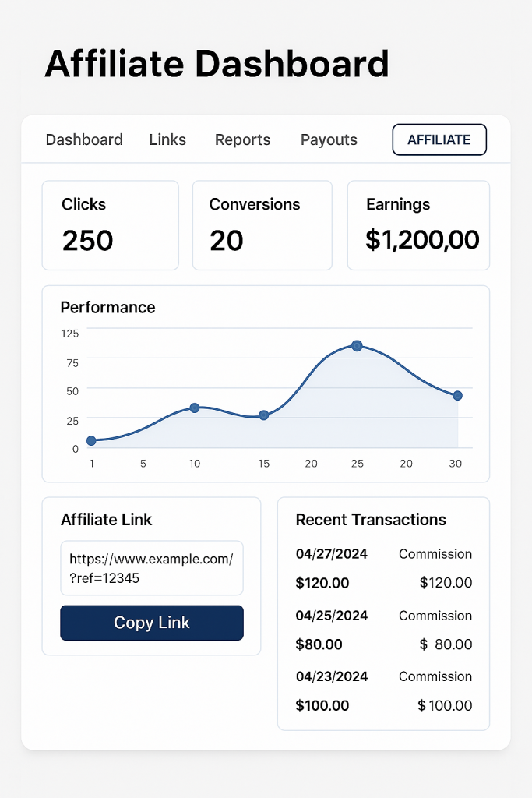Click the Performance chart title

click(107, 307)
